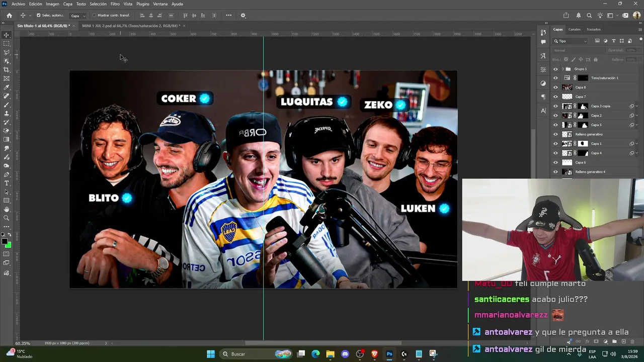The height and width of the screenshot is (362, 644).
Task: Open the Archivo menu
Action: coord(18,4)
